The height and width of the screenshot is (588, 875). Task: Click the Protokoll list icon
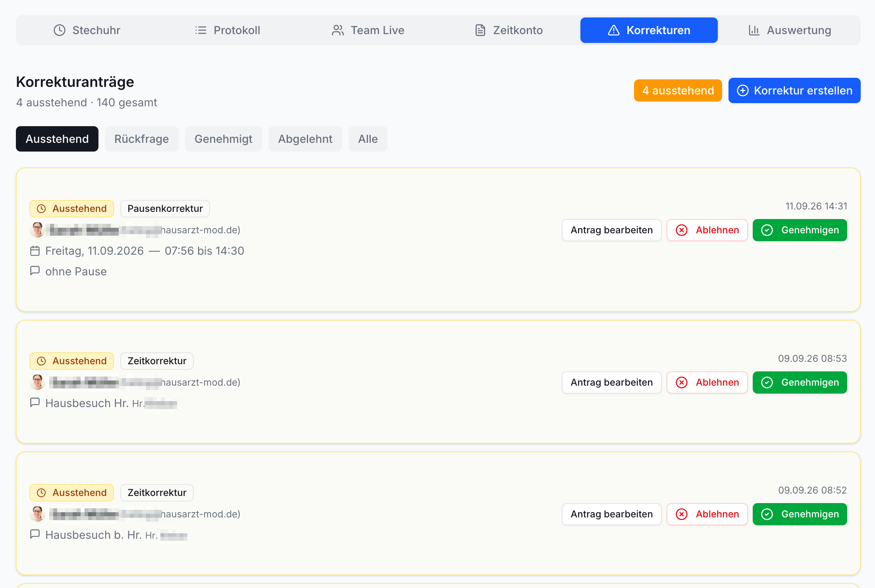click(201, 30)
